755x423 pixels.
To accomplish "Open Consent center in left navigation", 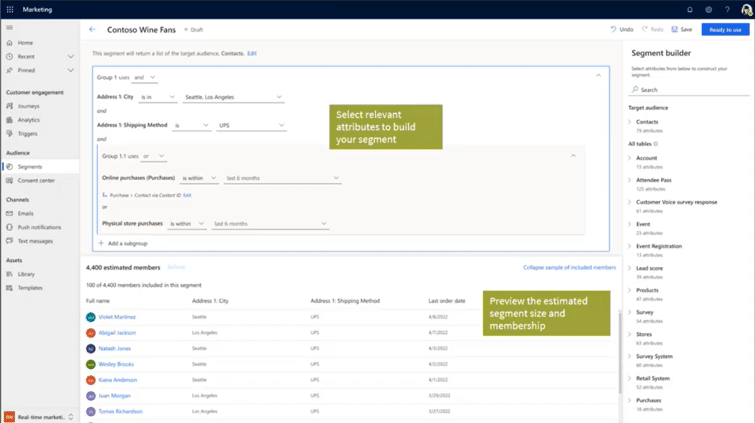I will coord(36,181).
